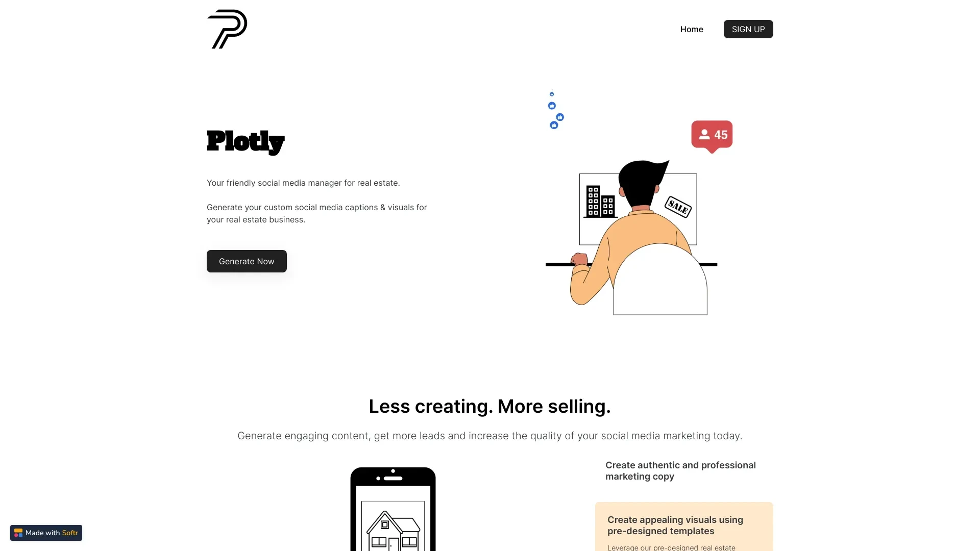
Task: Click the SALE tag icon on building
Action: (677, 205)
